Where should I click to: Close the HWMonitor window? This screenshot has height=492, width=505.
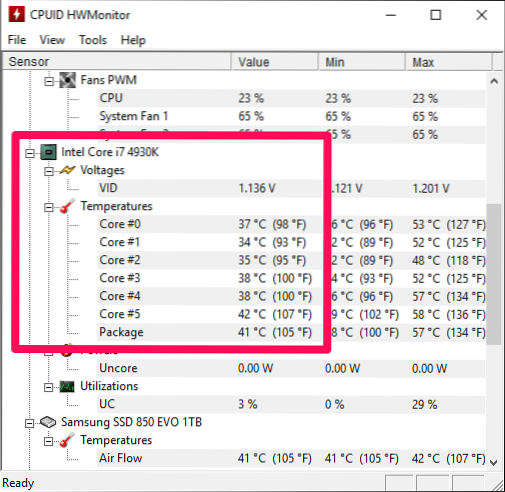(x=482, y=15)
